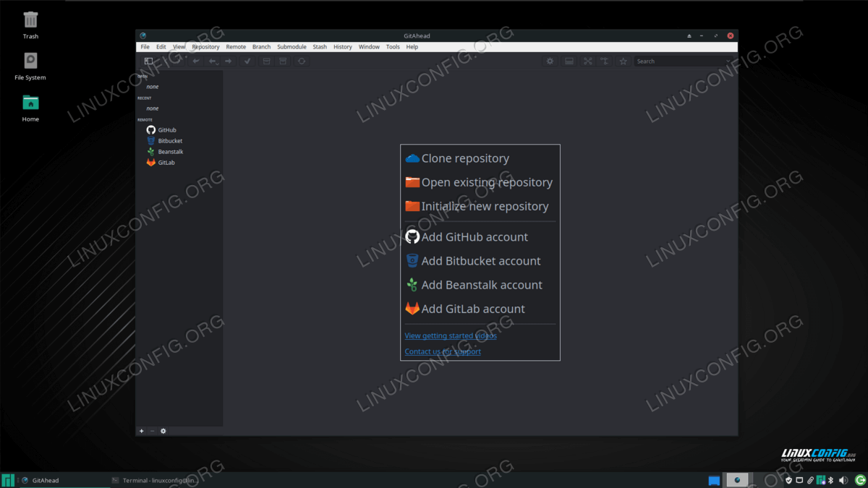Open the Remote menu

pos(236,47)
